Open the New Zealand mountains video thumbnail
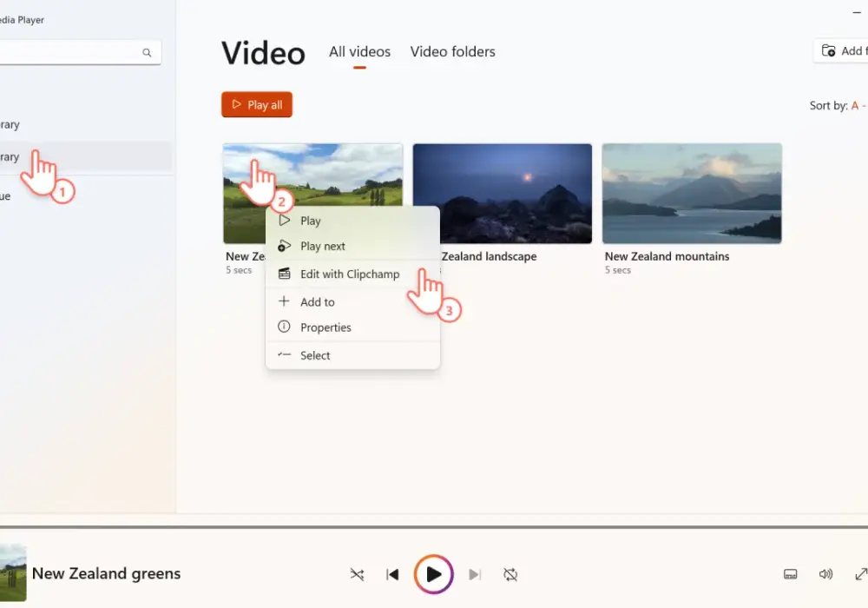Viewport: 868px width, 608px height. pos(692,193)
